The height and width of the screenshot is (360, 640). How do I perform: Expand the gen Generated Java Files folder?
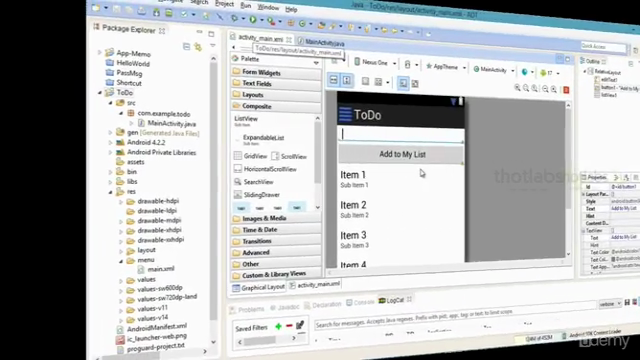pos(110,132)
